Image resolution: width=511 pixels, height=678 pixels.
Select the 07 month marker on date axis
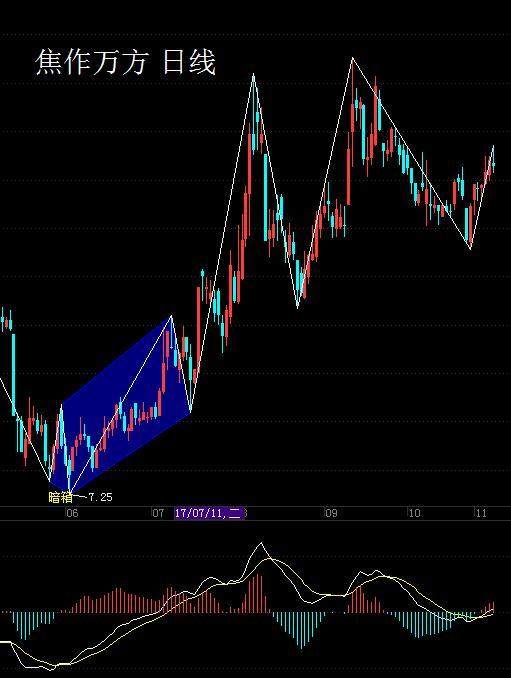158,513
